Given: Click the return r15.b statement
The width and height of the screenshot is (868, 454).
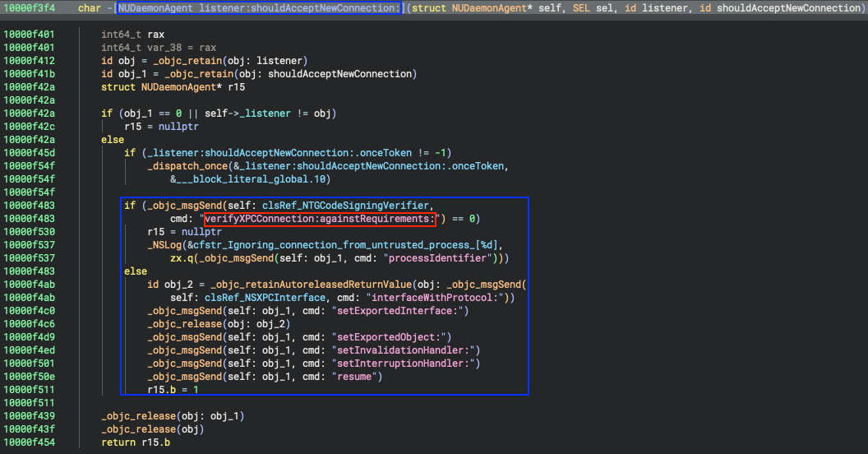Looking at the screenshot, I should pyautogui.click(x=136, y=442).
